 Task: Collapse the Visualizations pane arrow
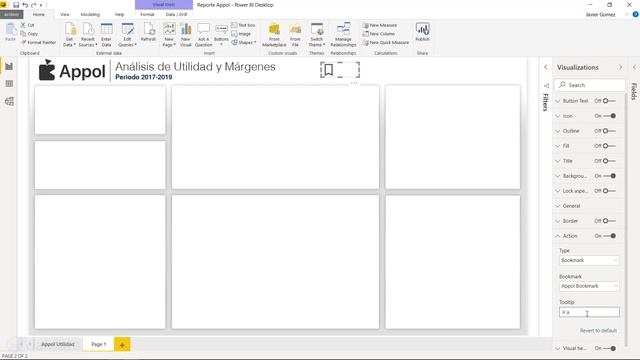pos(620,67)
